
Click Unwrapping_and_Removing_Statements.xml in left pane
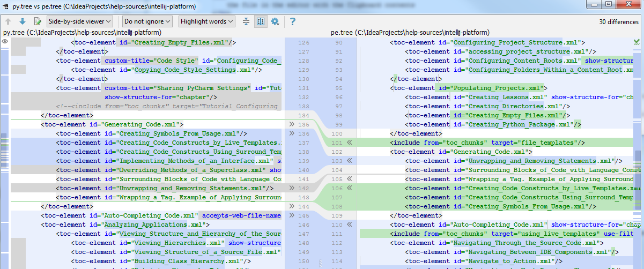point(165,188)
